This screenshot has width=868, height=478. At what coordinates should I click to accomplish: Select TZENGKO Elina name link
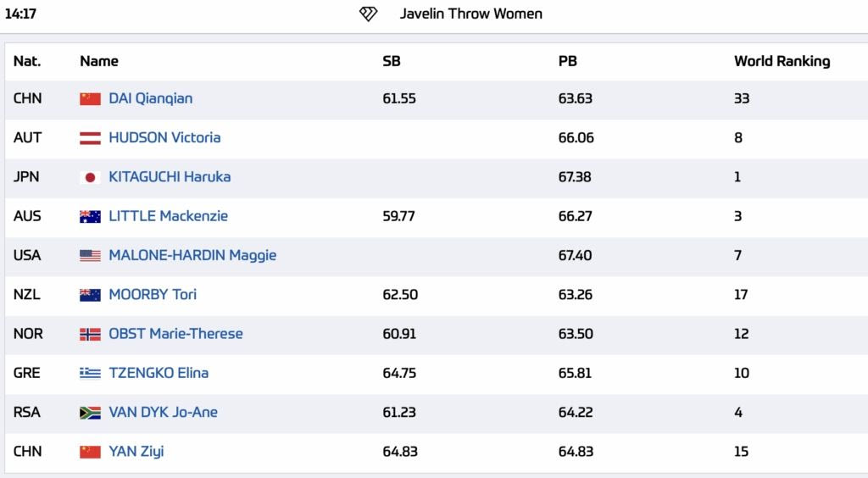(159, 373)
